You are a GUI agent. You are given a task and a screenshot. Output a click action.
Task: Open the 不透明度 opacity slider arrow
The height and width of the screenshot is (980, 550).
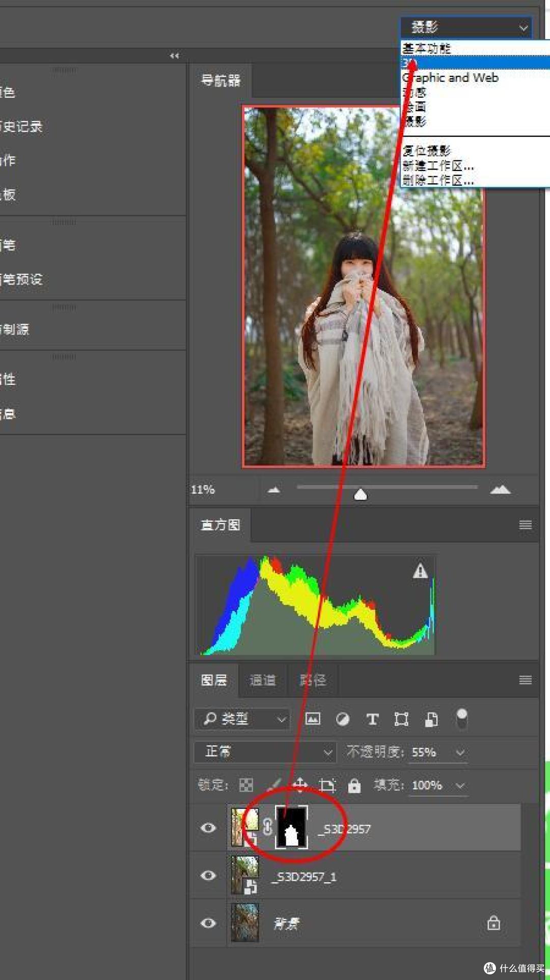(x=460, y=752)
